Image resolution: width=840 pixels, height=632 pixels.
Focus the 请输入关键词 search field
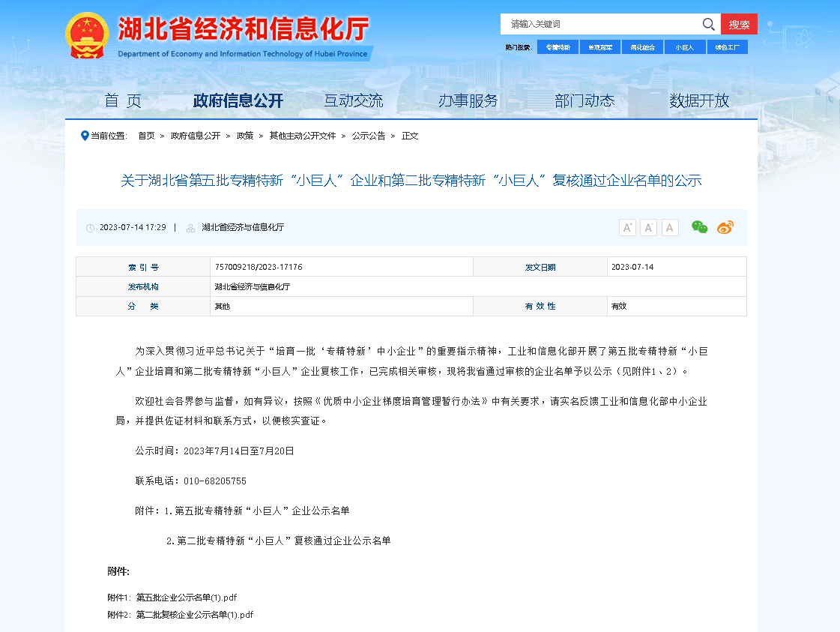click(599, 24)
